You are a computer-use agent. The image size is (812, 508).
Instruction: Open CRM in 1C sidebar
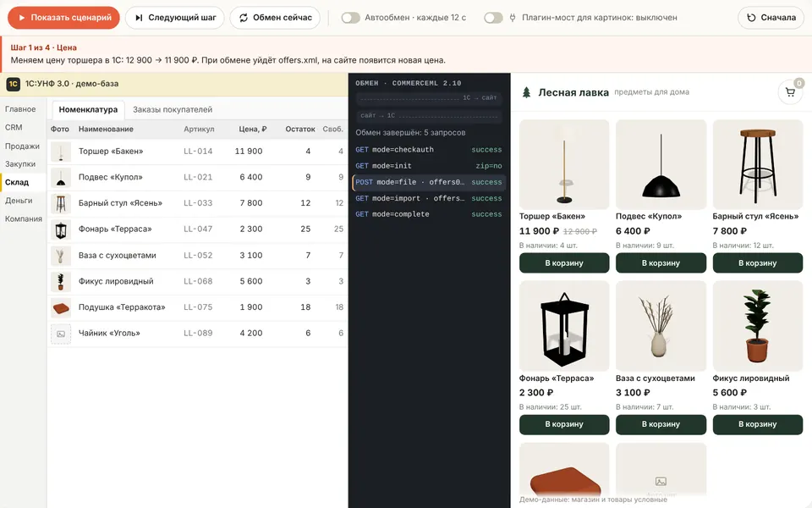click(x=14, y=128)
